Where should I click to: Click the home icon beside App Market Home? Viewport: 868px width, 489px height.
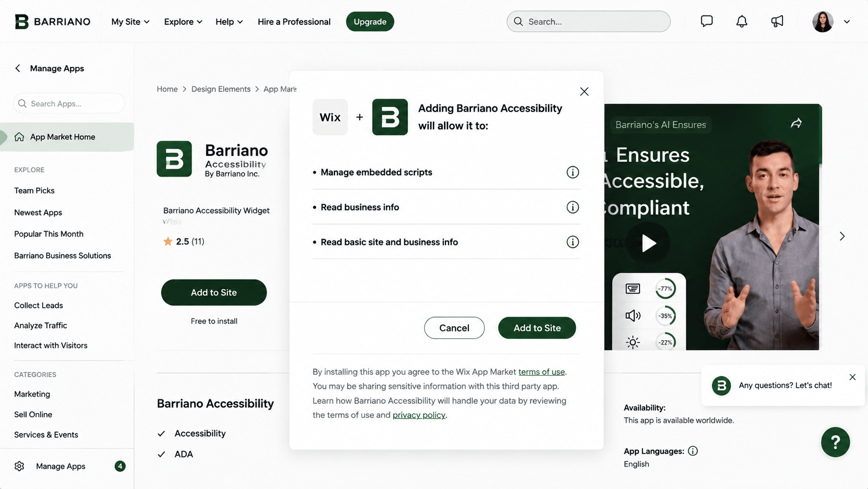coord(19,137)
